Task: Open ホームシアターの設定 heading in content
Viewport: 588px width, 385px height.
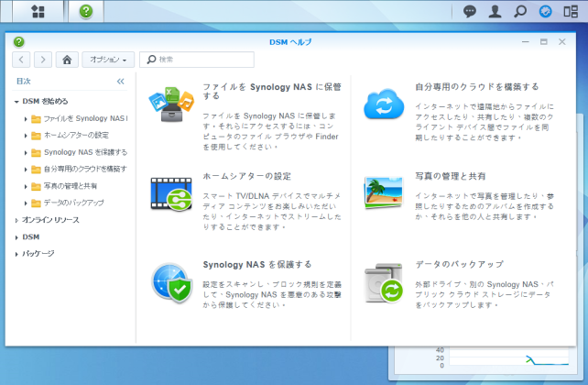Action: click(x=246, y=176)
